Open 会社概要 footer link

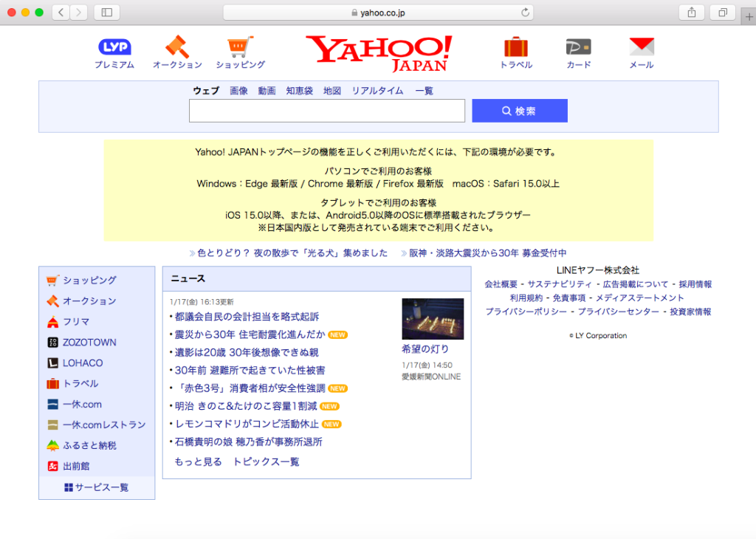tap(501, 284)
